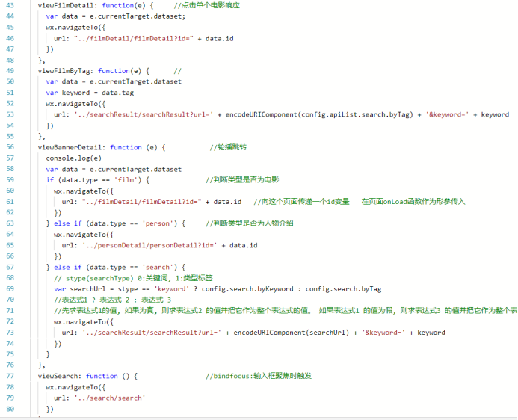
Task: Click "../filmDetail/filmDetail?id=" string on line 46
Action: pyautogui.click(x=134, y=38)
